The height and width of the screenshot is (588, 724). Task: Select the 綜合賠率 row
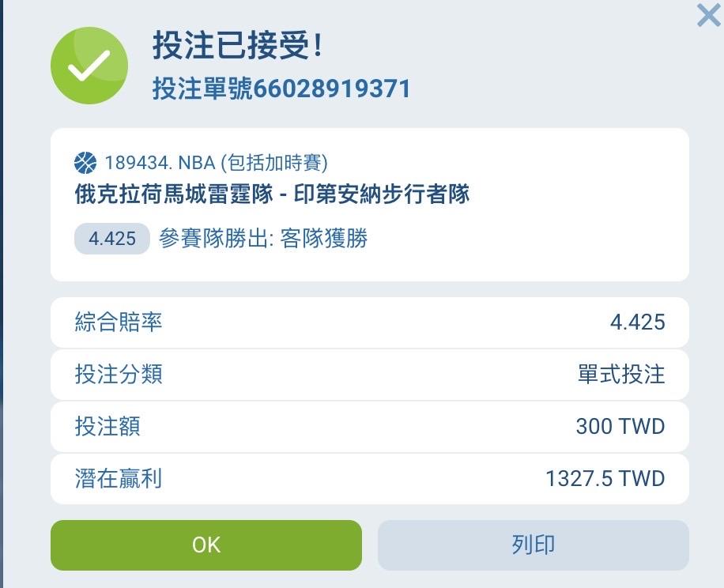369,322
